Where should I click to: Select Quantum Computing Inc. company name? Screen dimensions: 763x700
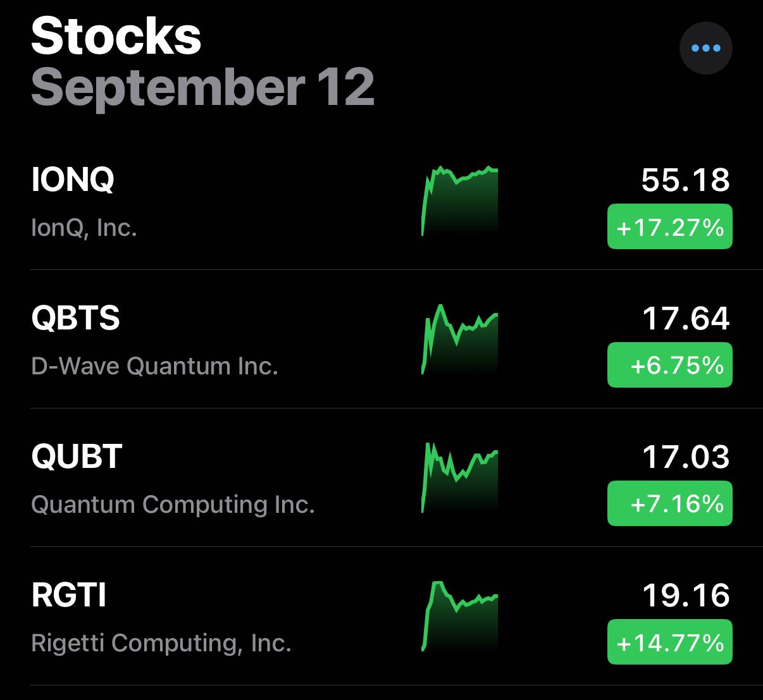[173, 505]
